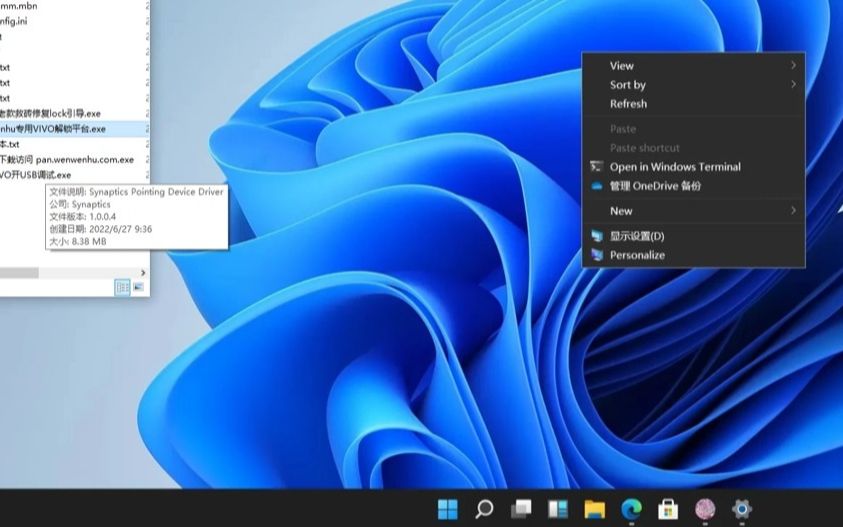This screenshot has width=843, height=527.
Task: Open Settings gear on taskbar
Action: (x=741, y=509)
